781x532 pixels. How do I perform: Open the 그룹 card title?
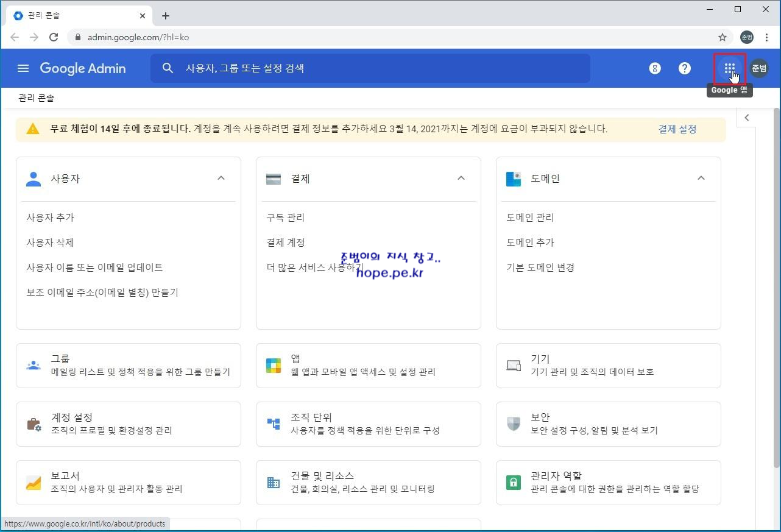(x=61, y=359)
